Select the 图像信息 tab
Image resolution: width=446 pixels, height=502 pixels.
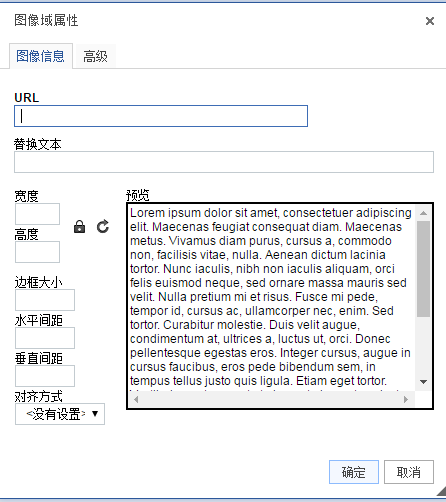41,56
